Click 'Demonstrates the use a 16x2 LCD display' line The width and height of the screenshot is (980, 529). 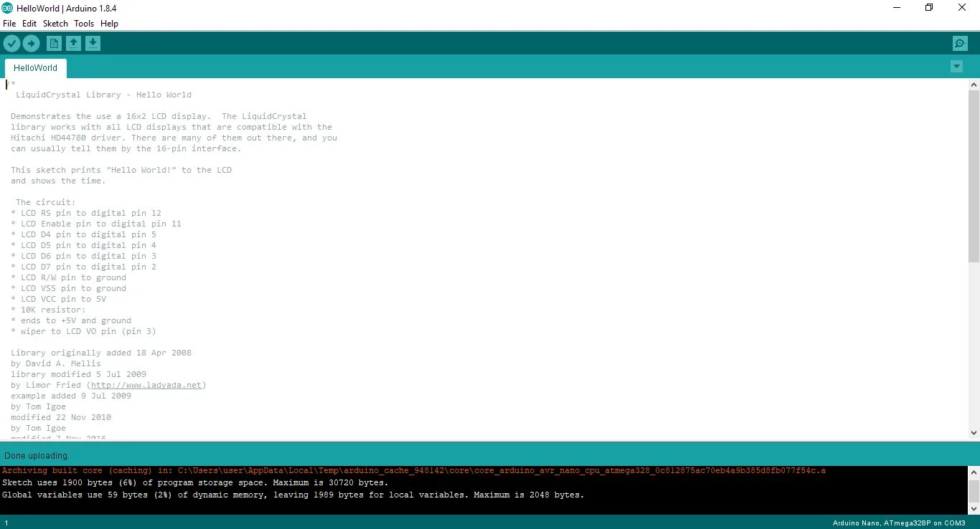[159, 116]
